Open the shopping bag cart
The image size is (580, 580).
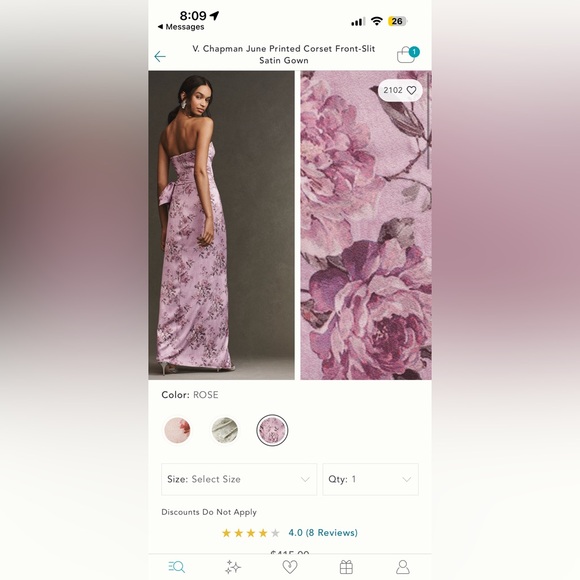(x=407, y=55)
